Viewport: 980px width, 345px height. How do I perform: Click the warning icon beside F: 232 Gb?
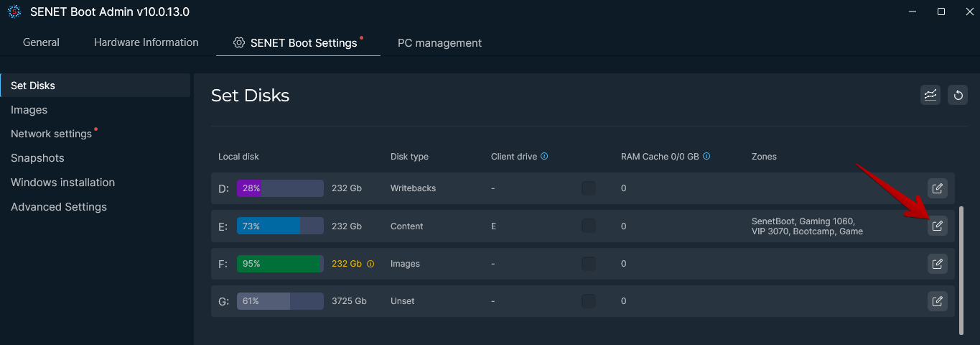click(x=370, y=264)
